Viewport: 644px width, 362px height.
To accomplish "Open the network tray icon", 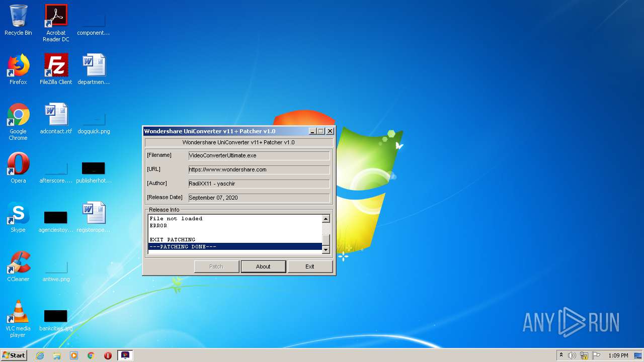I will [584, 355].
